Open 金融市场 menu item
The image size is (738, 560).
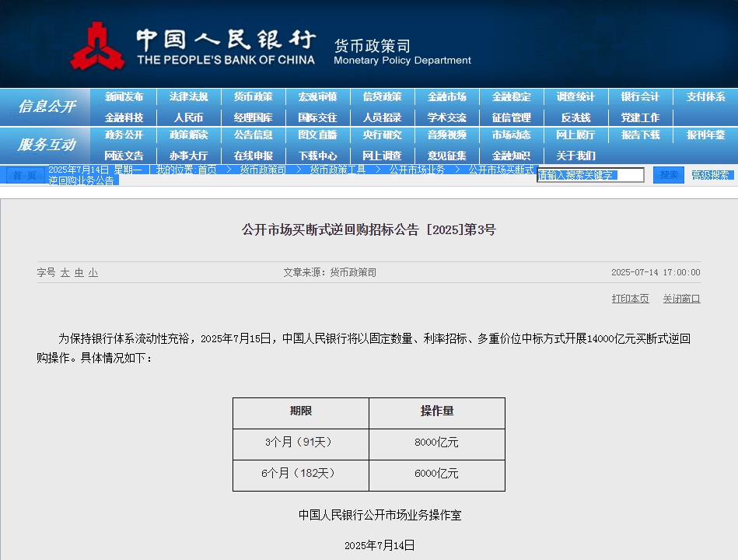(x=446, y=96)
